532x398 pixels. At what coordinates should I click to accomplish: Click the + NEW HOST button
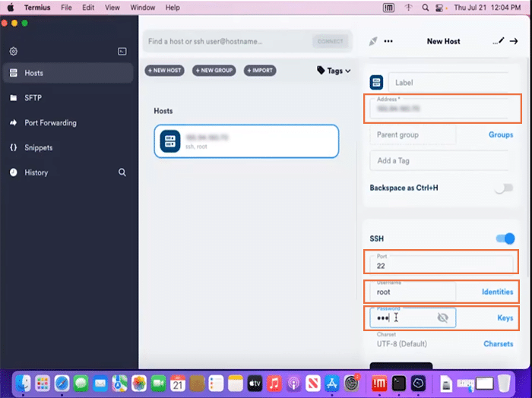164,71
